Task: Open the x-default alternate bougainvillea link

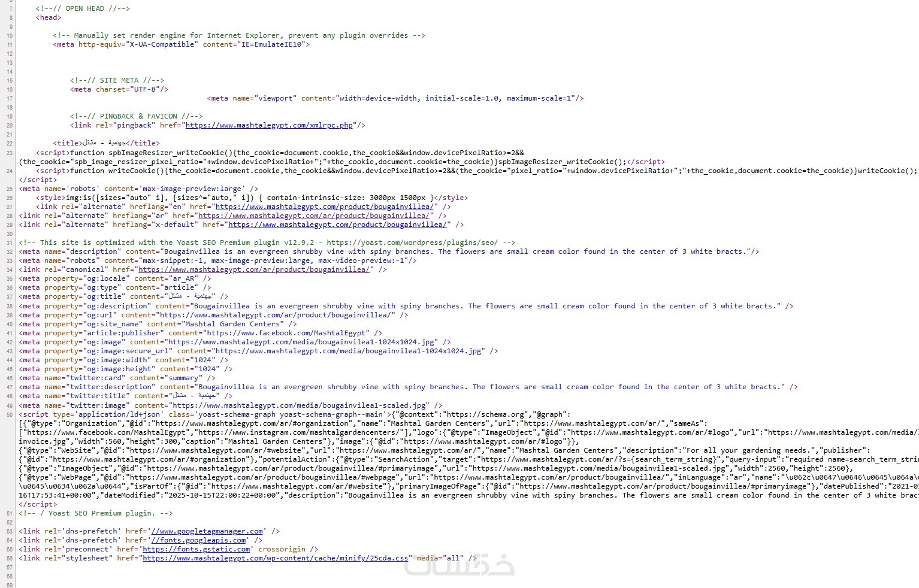Action: point(337,225)
